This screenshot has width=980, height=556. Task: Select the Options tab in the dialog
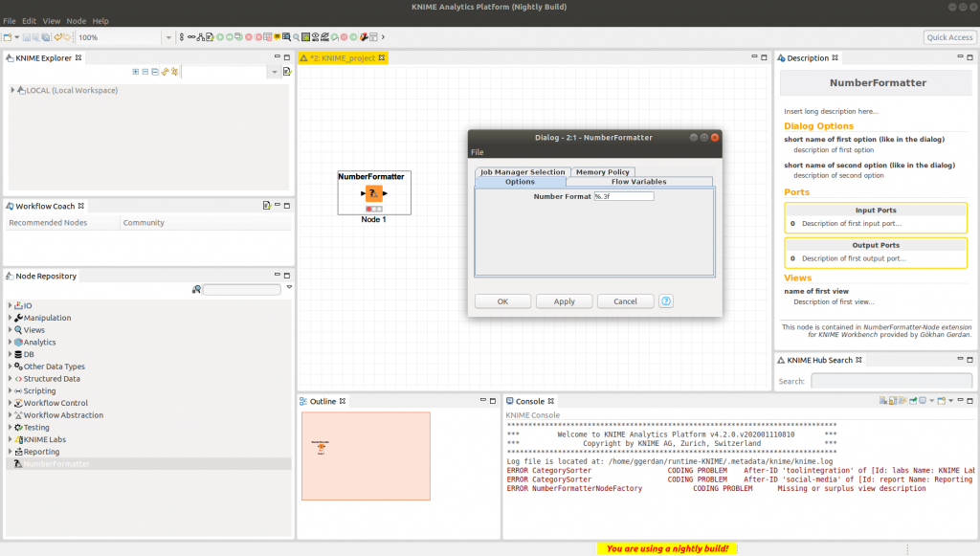[x=520, y=182]
